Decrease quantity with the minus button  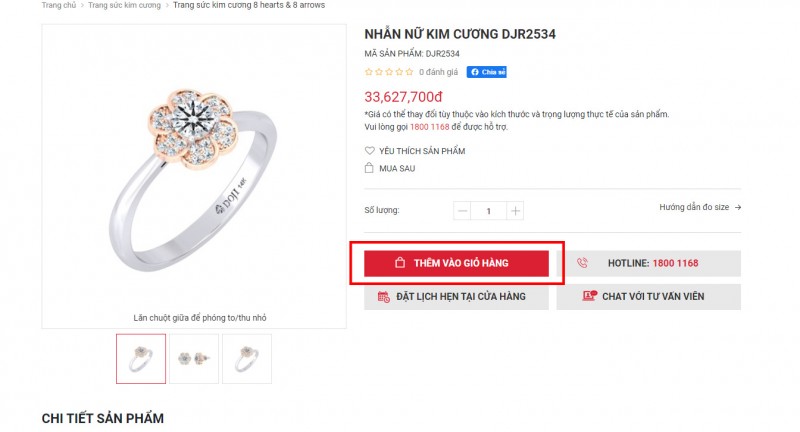(462, 211)
